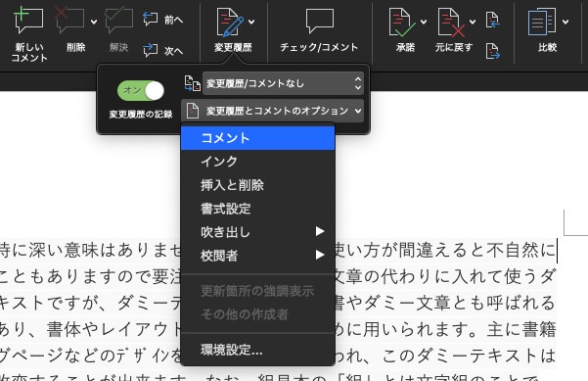Toggle the 変更履歴の記録 switch off

[x=141, y=90]
